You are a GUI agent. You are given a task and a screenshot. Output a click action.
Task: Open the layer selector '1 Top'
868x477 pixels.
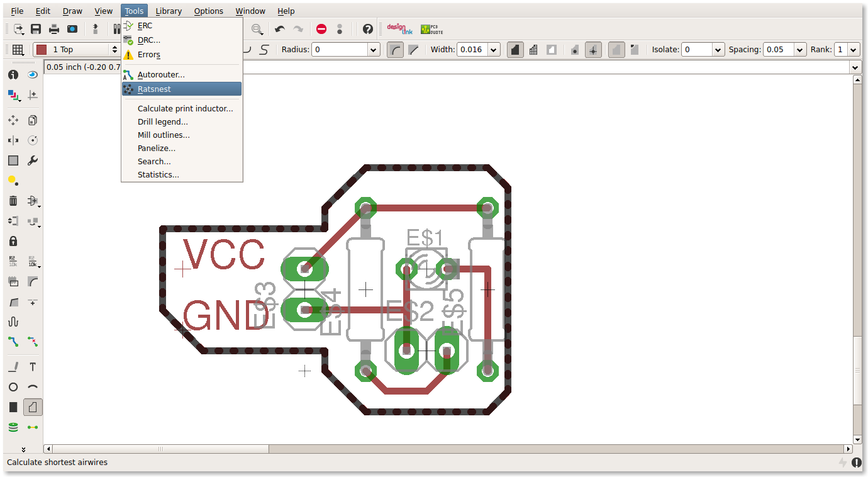pos(77,50)
